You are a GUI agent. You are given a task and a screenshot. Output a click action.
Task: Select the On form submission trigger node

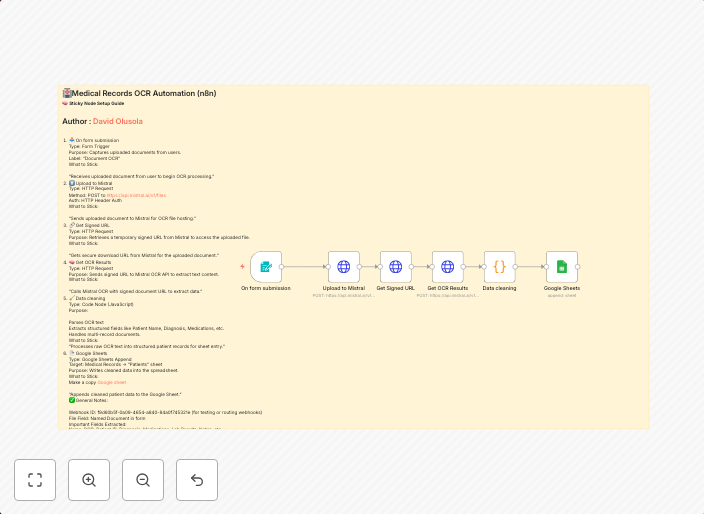pyautogui.click(x=266, y=267)
